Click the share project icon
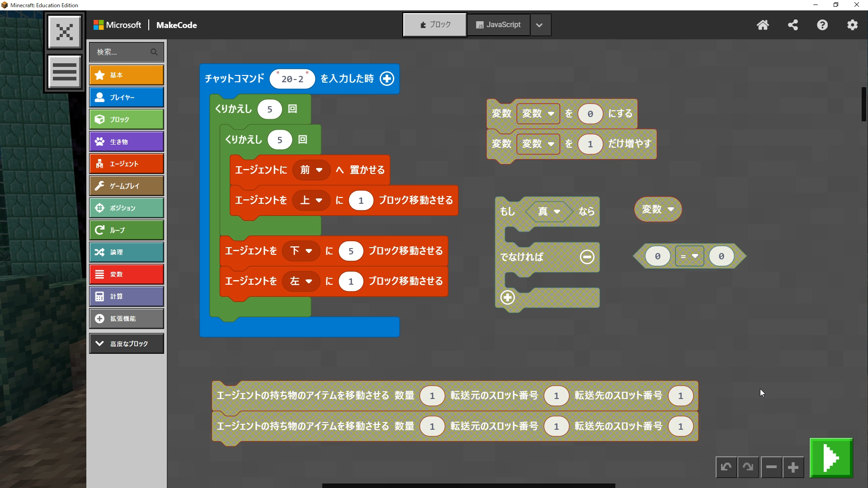The width and height of the screenshot is (868, 488). tap(793, 25)
